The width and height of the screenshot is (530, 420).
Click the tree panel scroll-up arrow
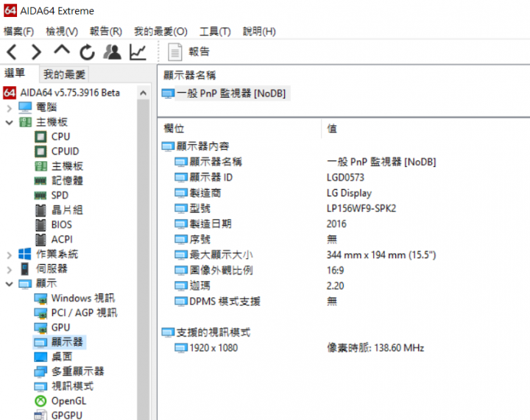click(144, 93)
